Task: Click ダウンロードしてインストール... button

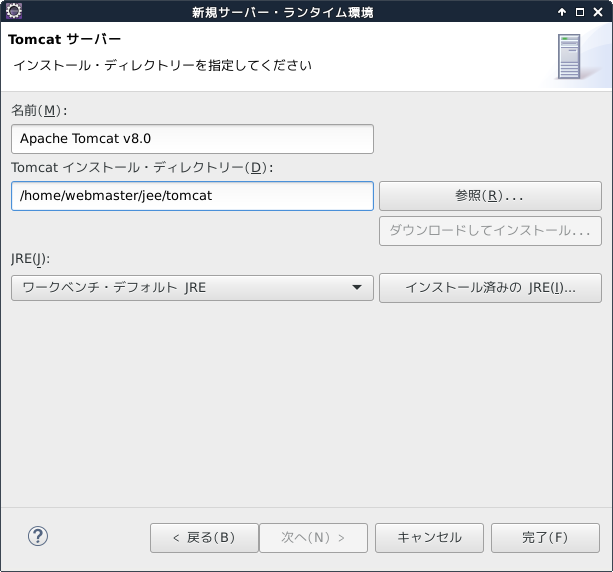Action: click(490, 231)
